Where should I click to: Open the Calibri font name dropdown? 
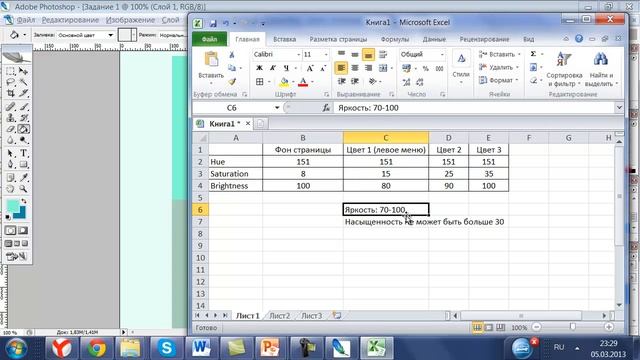tap(298, 55)
